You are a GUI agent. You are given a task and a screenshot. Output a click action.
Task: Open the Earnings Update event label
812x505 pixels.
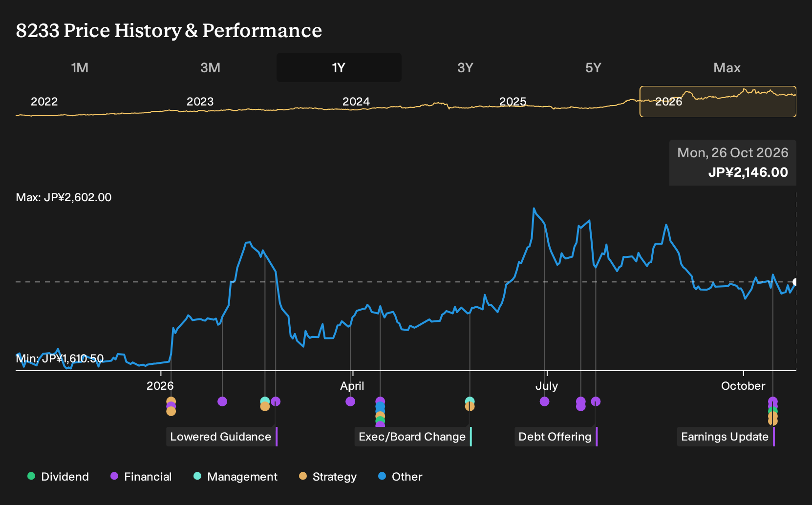click(x=726, y=437)
